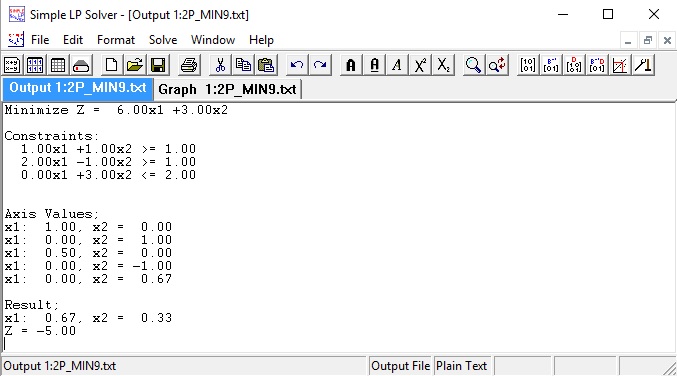Click row 'x1: 0.00, x2 = 1.00'
Screen dimensions: 677x376
click(x=88, y=240)
